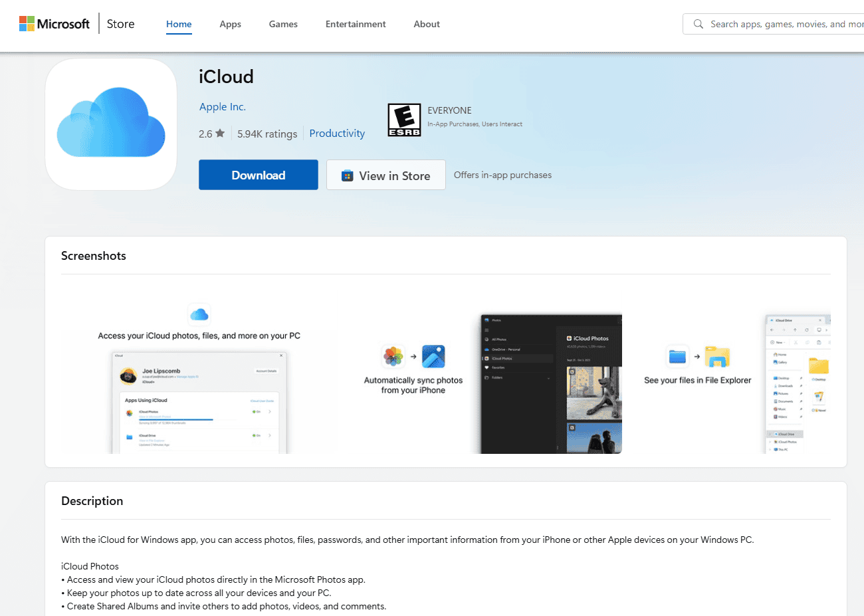Switch to Entertainment tab
The width and height of the screenshot is (864, 616).
[356, 24]
